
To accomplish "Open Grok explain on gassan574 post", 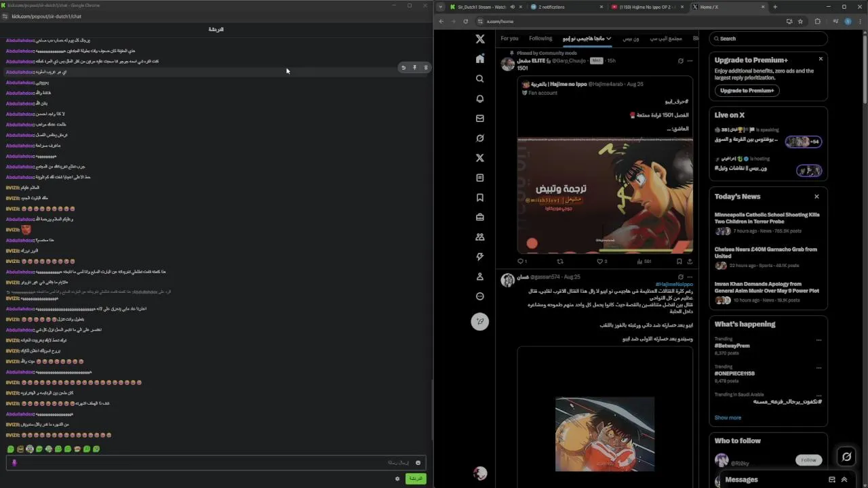I will [x=681, y=277].
